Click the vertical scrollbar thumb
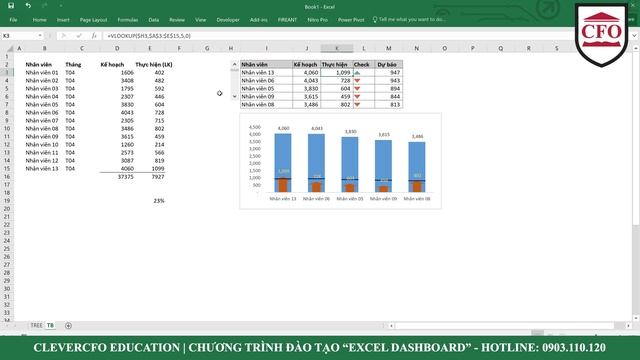Image resolution: width=640 pixels, height=360 pixels. tap(636, 139)
